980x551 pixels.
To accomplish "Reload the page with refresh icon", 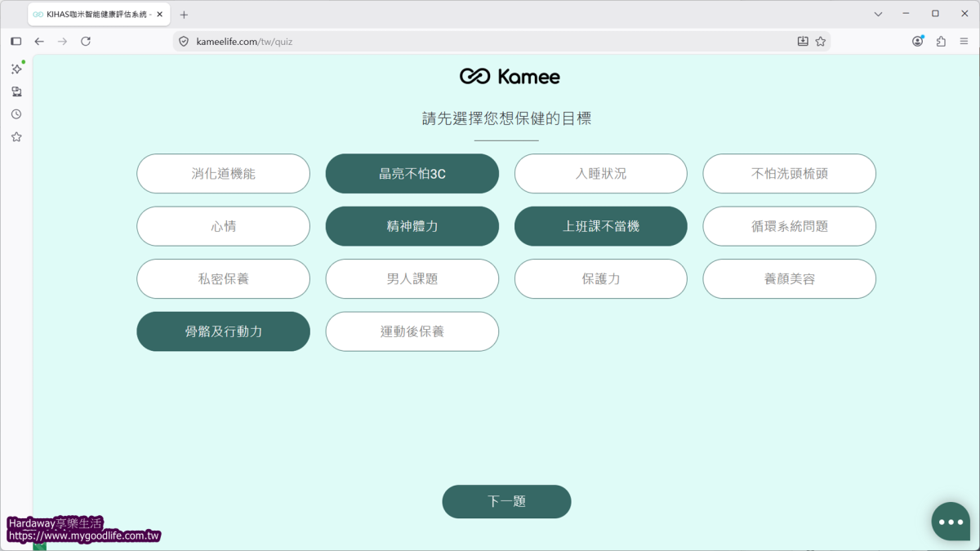I will (86, 42).
